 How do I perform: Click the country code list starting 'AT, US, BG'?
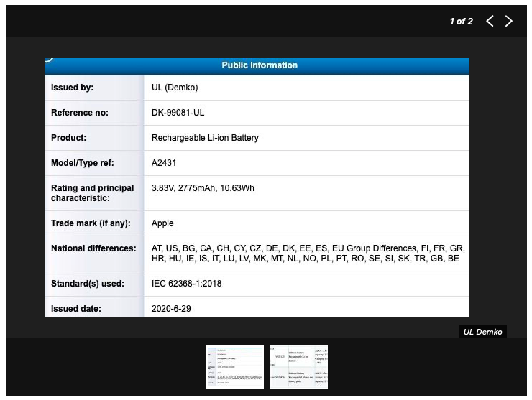coord(308,254)
